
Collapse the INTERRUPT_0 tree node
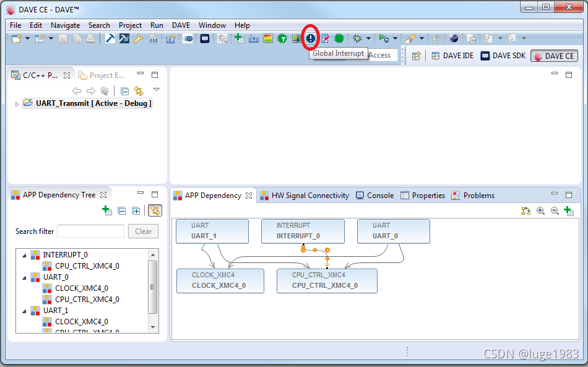24,255
